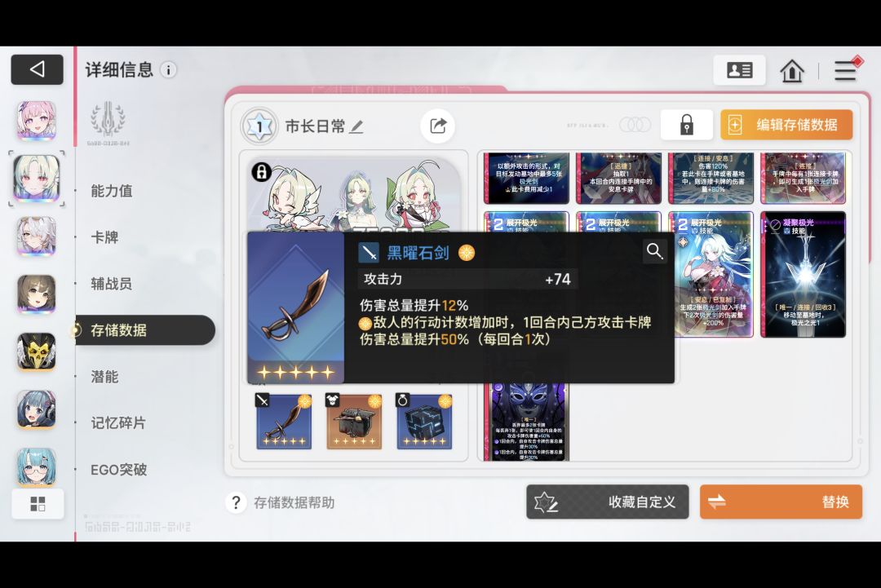Go to the home screen icon
The height and width of the screenshot is (588, 881).
[791, 71]
